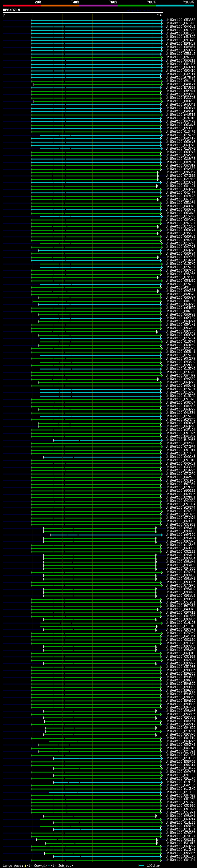Select label UniRef100_O65139
The height and width of the screenshot is (868, 197).
(180, 826)
